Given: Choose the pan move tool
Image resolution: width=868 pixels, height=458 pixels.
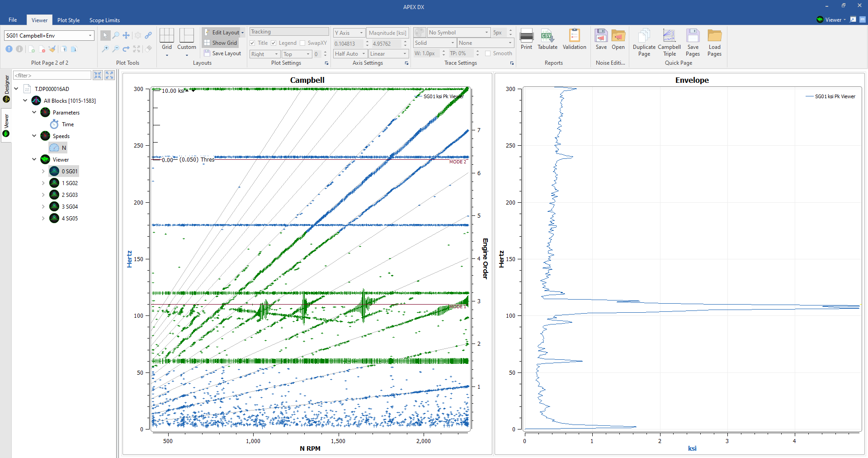Looking at the screenshot, I should coord(126,35).
